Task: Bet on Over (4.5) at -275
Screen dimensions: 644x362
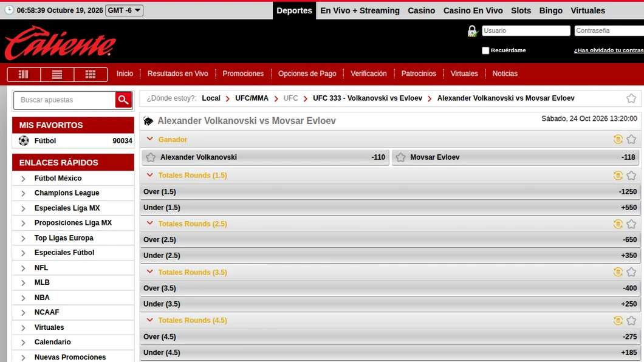Action: pos(390,336)
